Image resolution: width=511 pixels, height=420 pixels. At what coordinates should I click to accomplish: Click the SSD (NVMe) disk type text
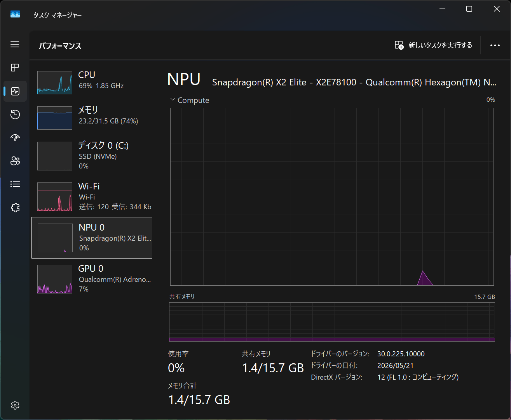pyautogui.click(x=98, y=156)
